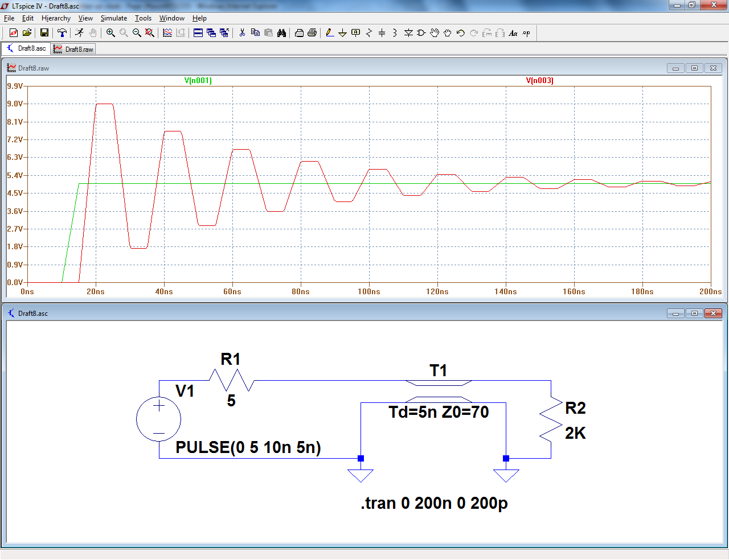Click the V(n001) trace label
Viewport: 729px width, 560px height.
[x=198, y=80]
